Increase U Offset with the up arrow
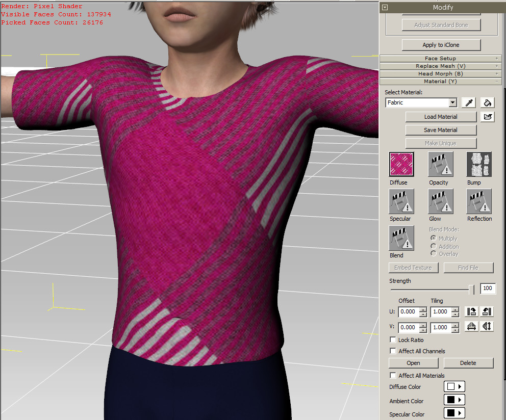506x420 pixels. pos(423,310)
